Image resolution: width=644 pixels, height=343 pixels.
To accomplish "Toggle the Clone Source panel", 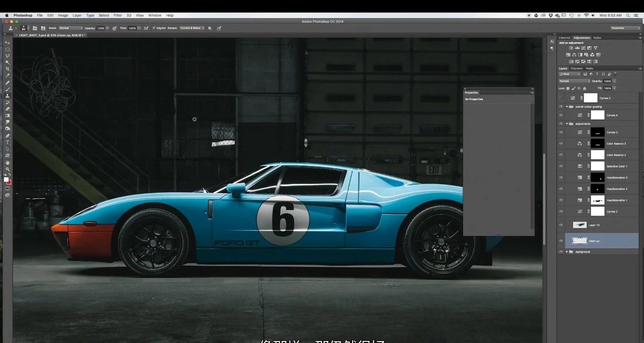I will tap(43, 28).
